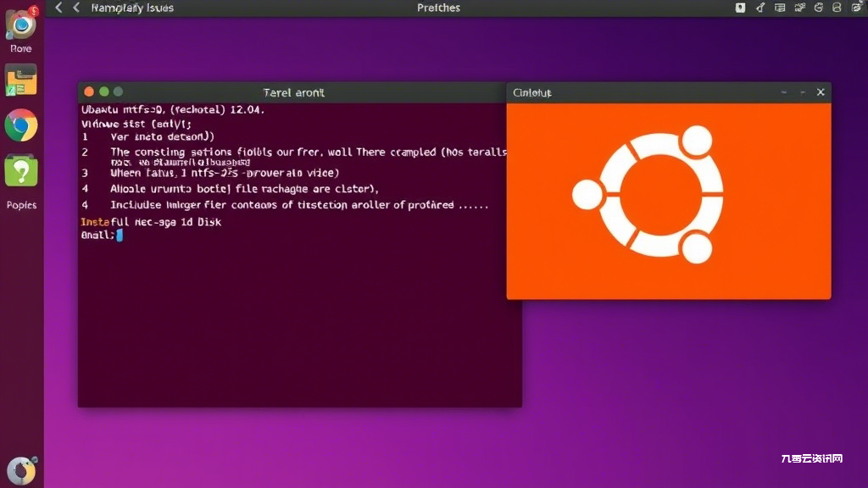Click the 'Rore' dock label
The height and width of the screenshot is (488, 868).
(x=21, y=48)
